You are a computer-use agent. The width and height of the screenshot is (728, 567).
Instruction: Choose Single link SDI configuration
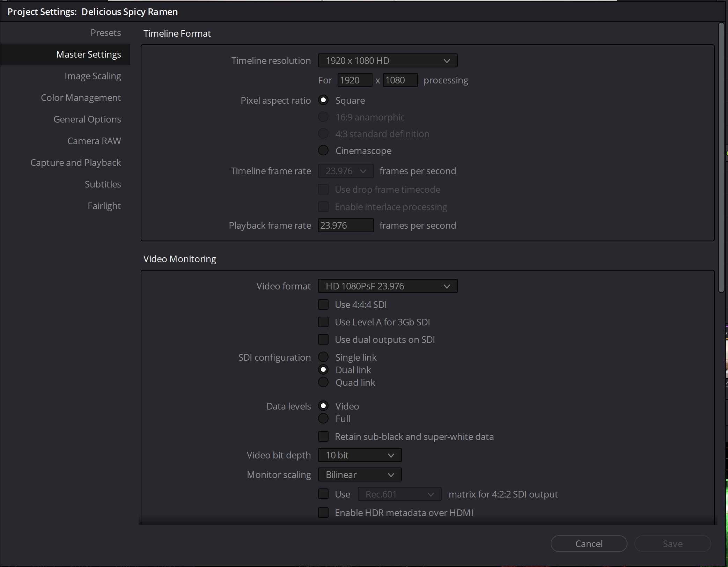click(323, 357)
